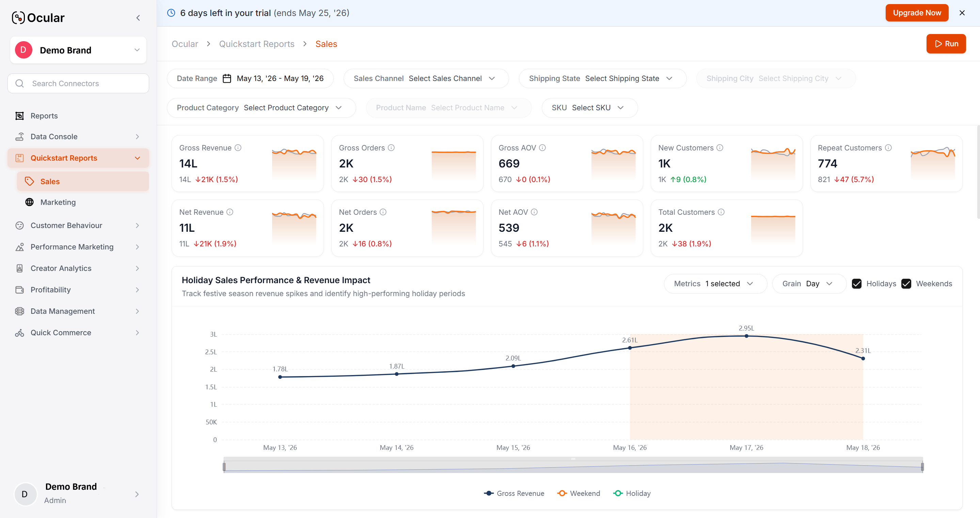Click the Net AOV info icon
This screenshot has height=518, width=980.
click(534, 212)
